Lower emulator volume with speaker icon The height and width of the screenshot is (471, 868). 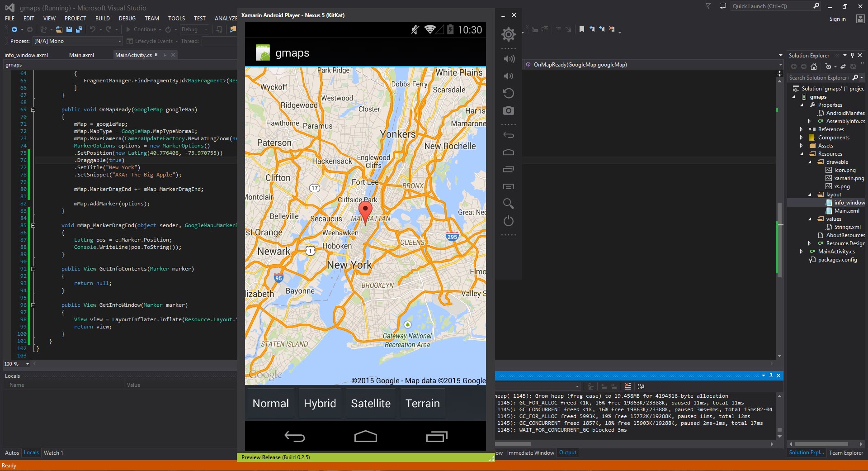pyautogui.click(x=508, y=76)
